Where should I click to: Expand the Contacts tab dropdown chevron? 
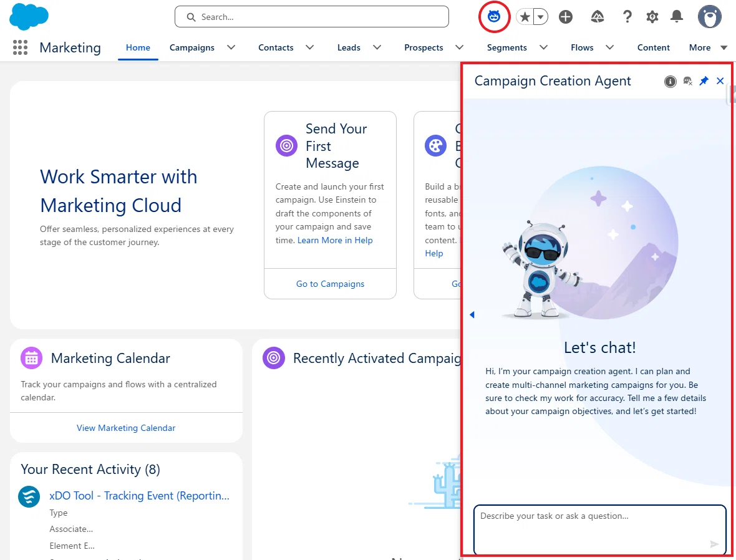click(309, 47)
